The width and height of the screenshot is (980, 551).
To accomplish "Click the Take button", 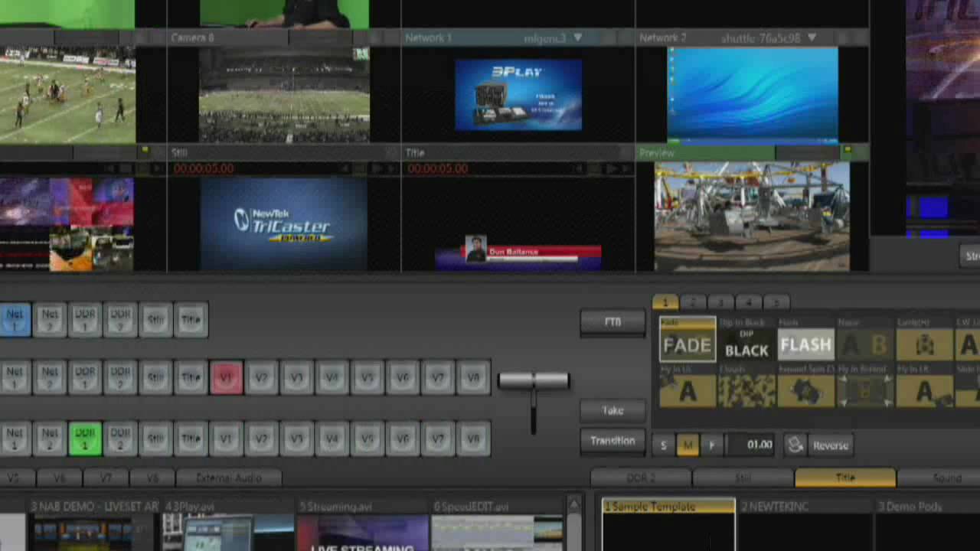I will click(x=612, y=411).
